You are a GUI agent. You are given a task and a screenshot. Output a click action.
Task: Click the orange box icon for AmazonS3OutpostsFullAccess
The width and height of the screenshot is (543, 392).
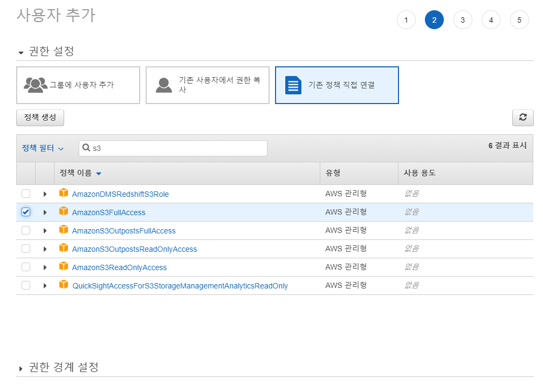click(x=64, y=229)
